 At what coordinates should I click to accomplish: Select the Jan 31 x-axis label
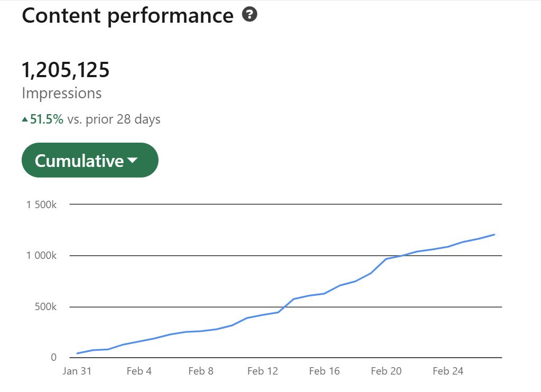coord(77,371)
